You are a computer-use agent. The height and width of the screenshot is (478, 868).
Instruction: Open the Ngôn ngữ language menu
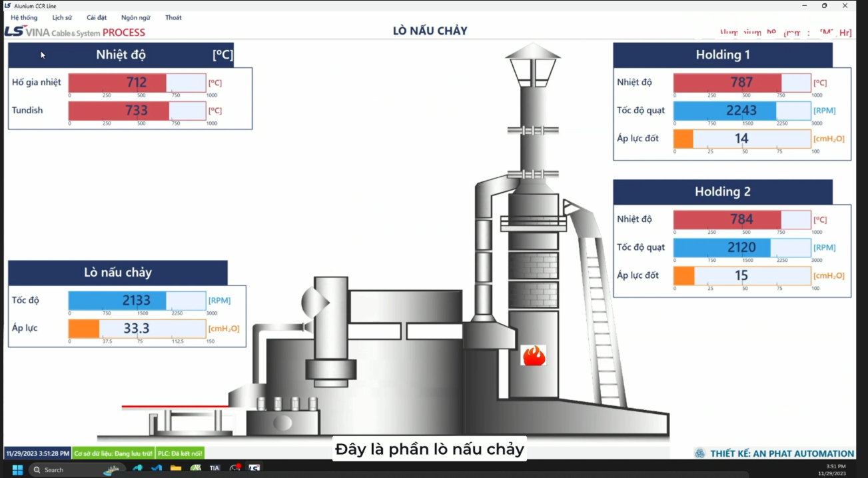click(x=135, y=17)
